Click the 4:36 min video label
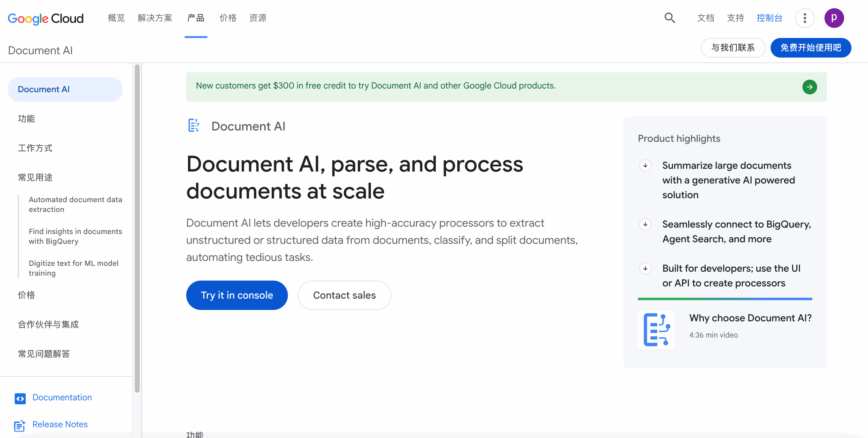Image resolution: width=868 pixels, height=438 pixels. point(713,335)
